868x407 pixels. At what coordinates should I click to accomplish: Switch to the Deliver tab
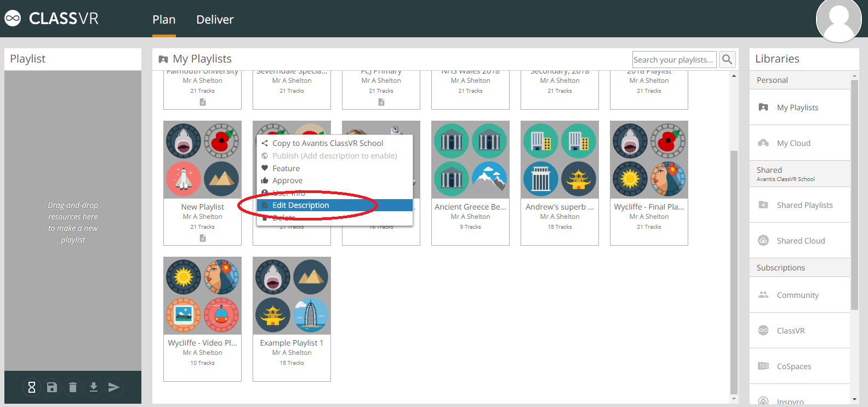[215, 19]
